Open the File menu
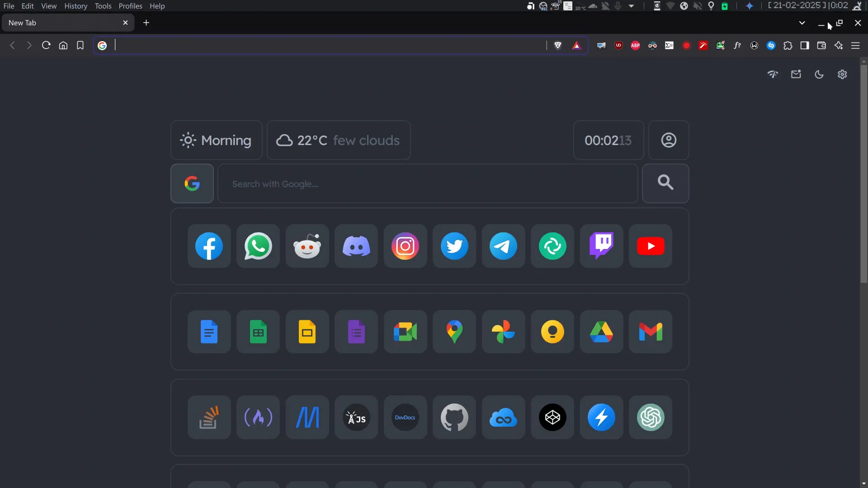This screenshot has height=488, width=868. tap(9, 6)
